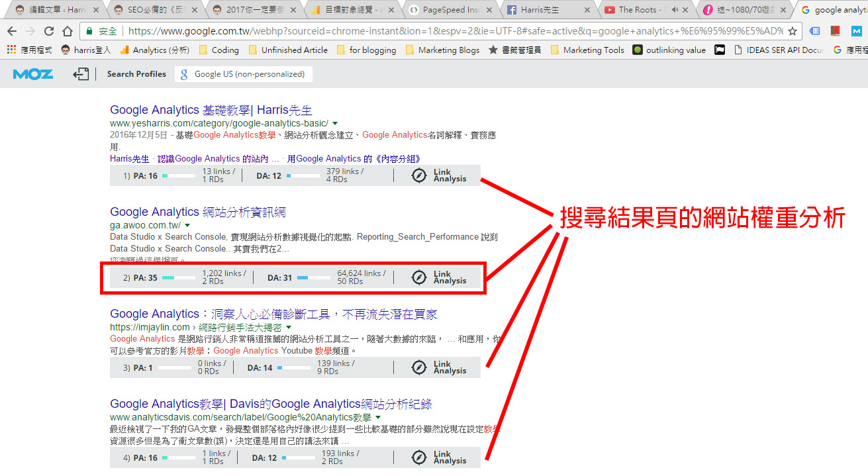Viewport: 868px width, 476px height.
Task: Open the black flag bookmark icon
Action: coord(720,50)
